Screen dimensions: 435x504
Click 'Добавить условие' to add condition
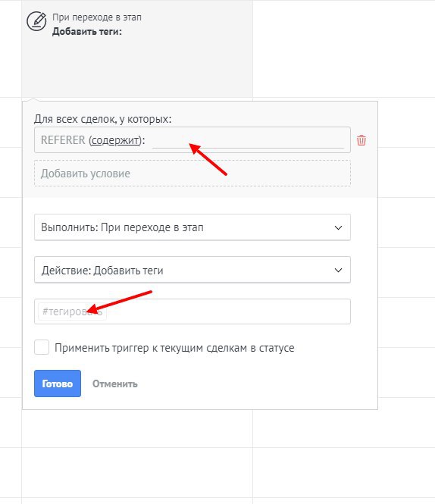click(x=192, y=174)
